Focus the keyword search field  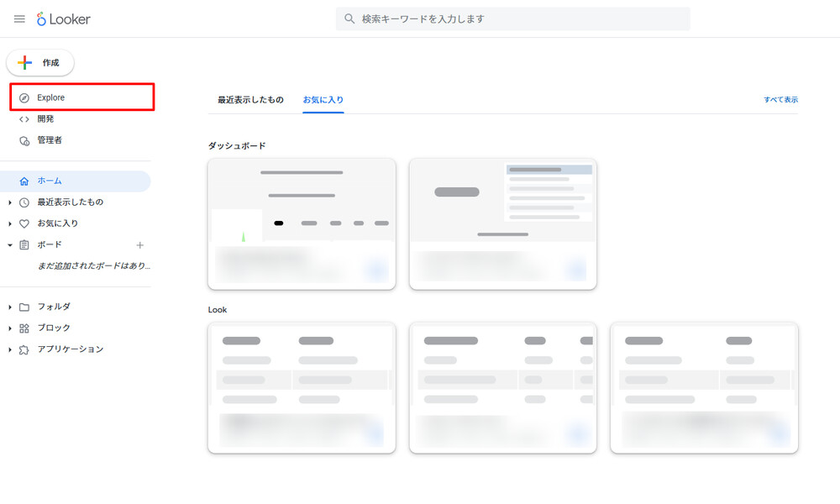click(x=512, y=18)
